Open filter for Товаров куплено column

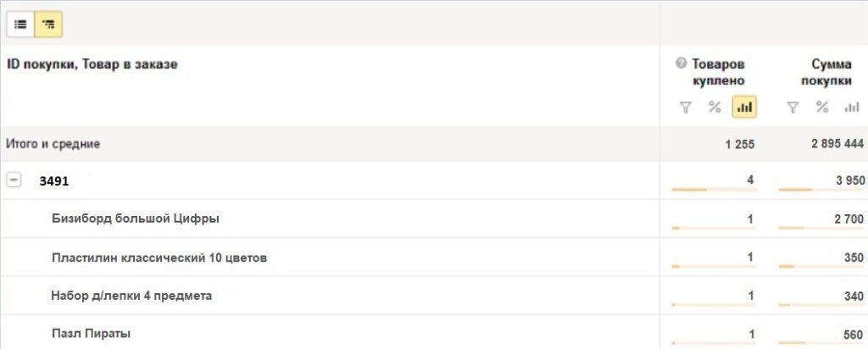686,108
